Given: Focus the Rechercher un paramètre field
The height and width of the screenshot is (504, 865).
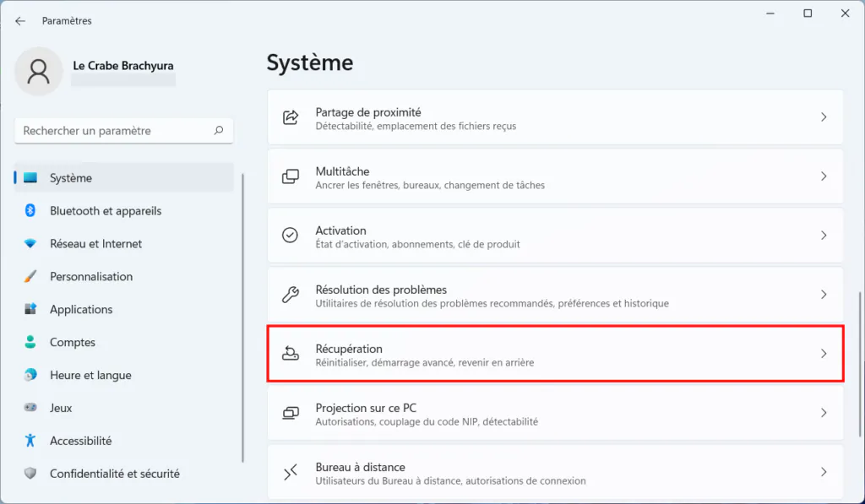Looking at the screenshot, I should (124, 131).
